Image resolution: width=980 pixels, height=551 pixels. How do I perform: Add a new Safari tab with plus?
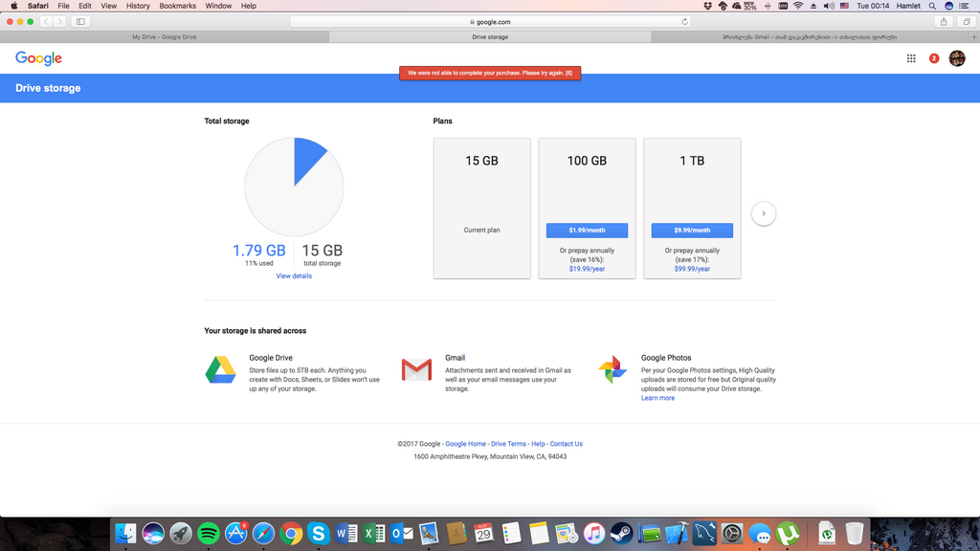[973, 37]
